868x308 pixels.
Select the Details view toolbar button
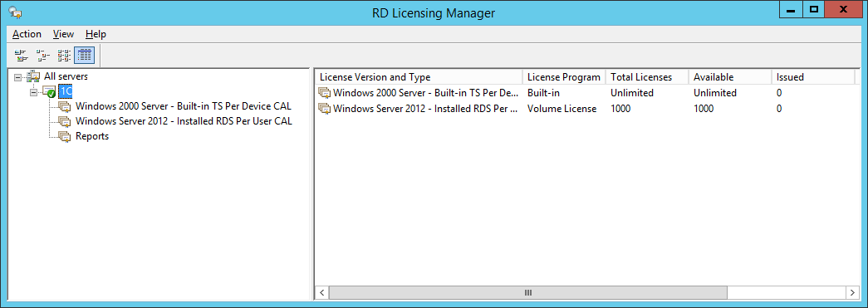pos(85,56)
